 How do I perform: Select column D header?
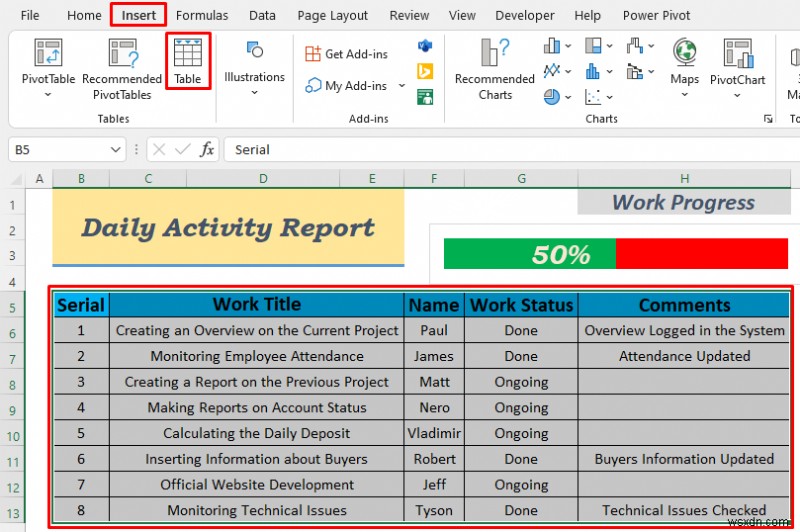(263, 179)
